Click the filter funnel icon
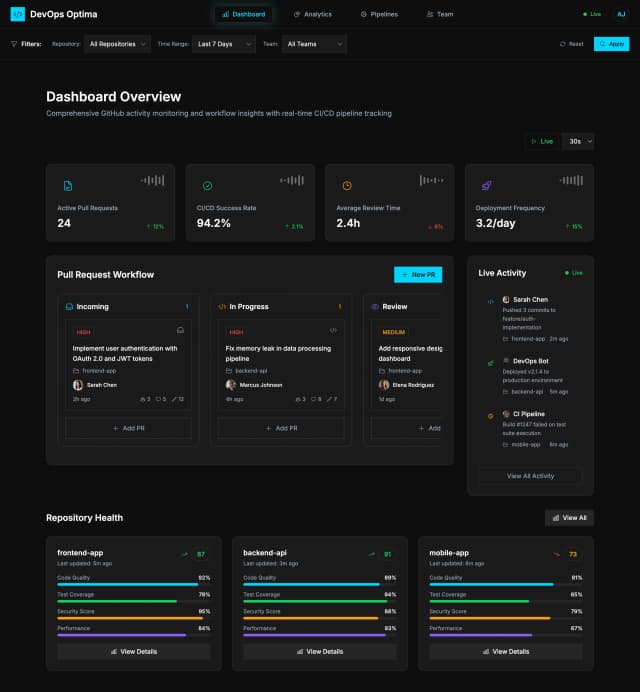The image size is (640, 692). point(14,44)
